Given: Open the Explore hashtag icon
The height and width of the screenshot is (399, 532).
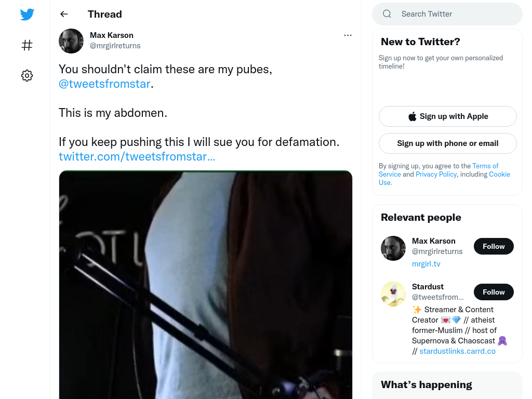Looking at the screenshot, I should (x=27, y=45).
